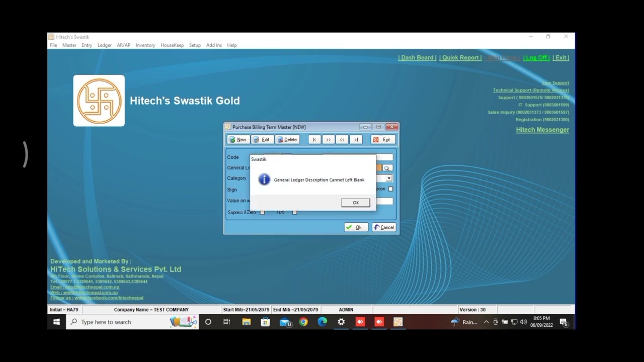Click the volume icon in system tray
Image resolution: width=644 pixels, height=362 pixels.
coord(523,322)
